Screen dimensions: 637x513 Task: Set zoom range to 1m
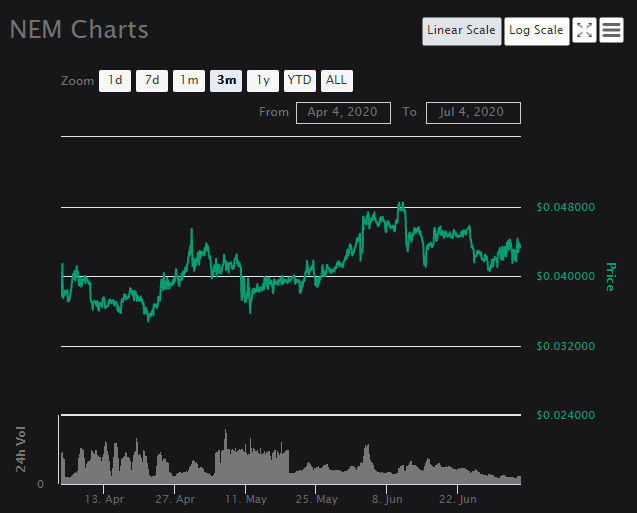coord(189,81)
